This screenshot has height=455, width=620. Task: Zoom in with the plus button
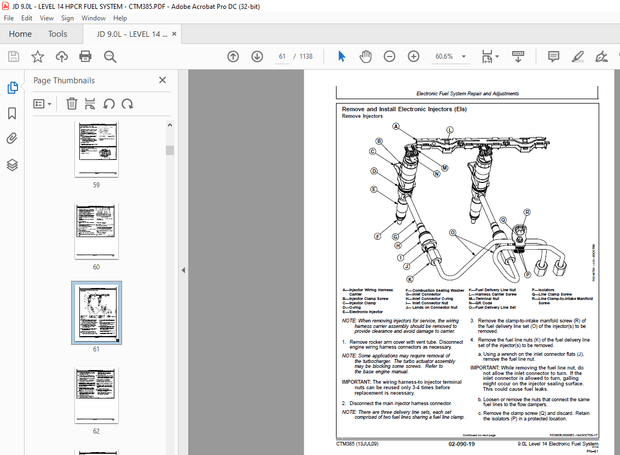[413, 57]
